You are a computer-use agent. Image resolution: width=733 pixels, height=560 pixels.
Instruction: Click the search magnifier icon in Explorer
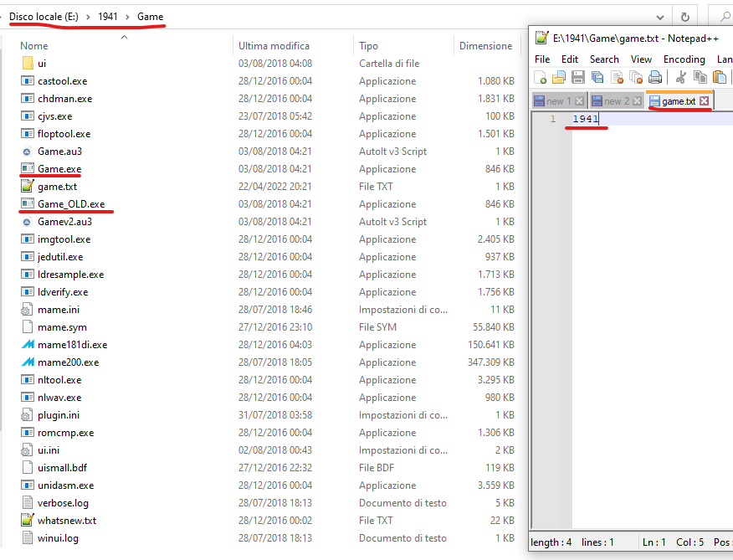coord(725,18)
